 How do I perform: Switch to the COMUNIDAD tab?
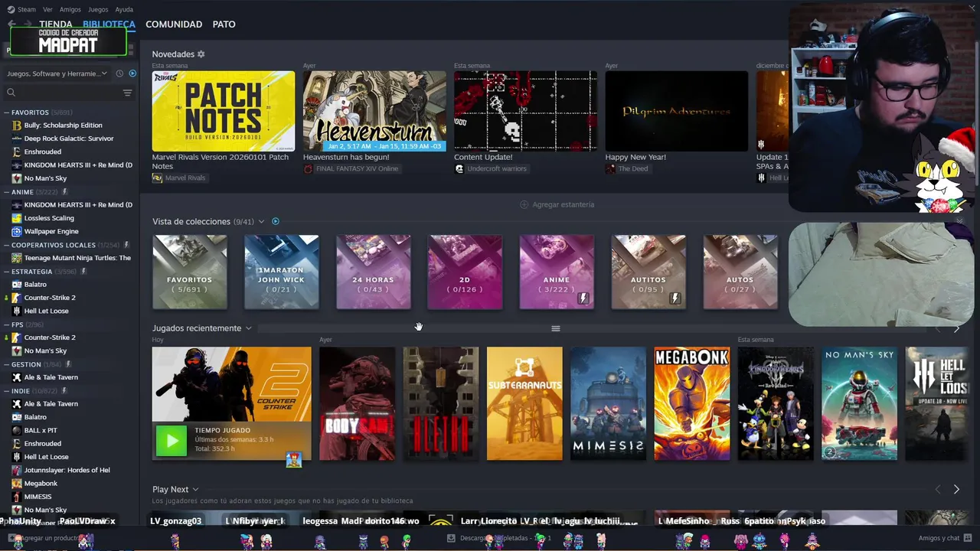[x=174, y=24]
